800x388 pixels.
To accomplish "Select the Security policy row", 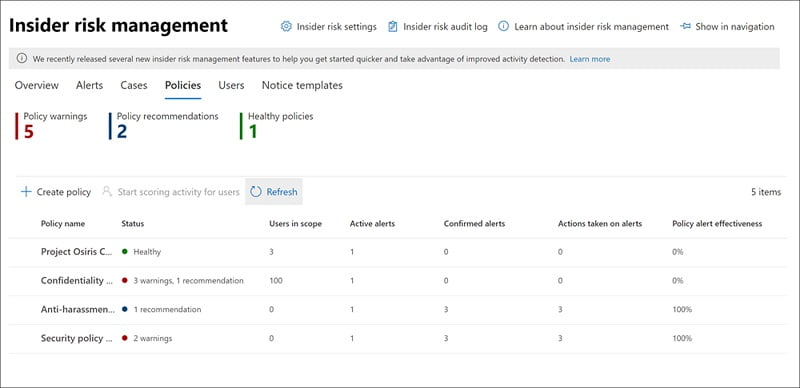I will pyautogui.click(x=397, y=338).
